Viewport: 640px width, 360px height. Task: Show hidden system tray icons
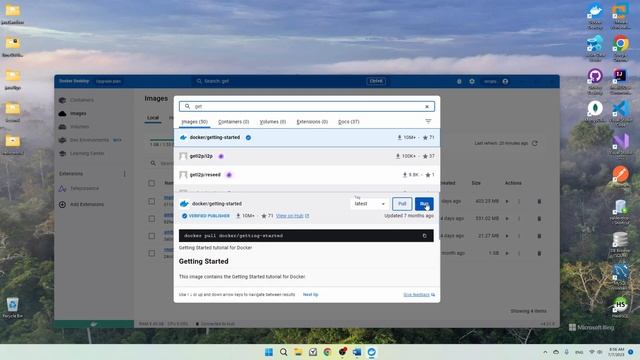pyautogui.click(x=545, y=352)
